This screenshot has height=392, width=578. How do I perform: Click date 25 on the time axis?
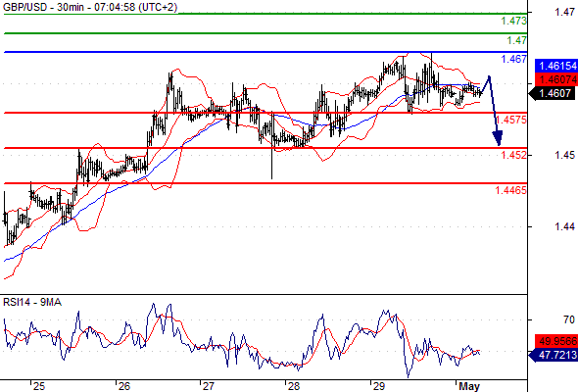point(39,386)
